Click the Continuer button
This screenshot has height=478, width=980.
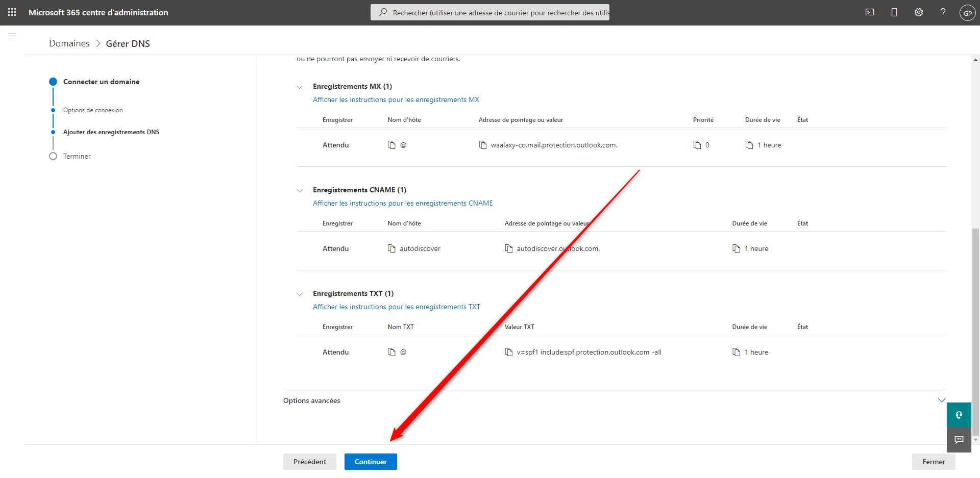(371, 462)
